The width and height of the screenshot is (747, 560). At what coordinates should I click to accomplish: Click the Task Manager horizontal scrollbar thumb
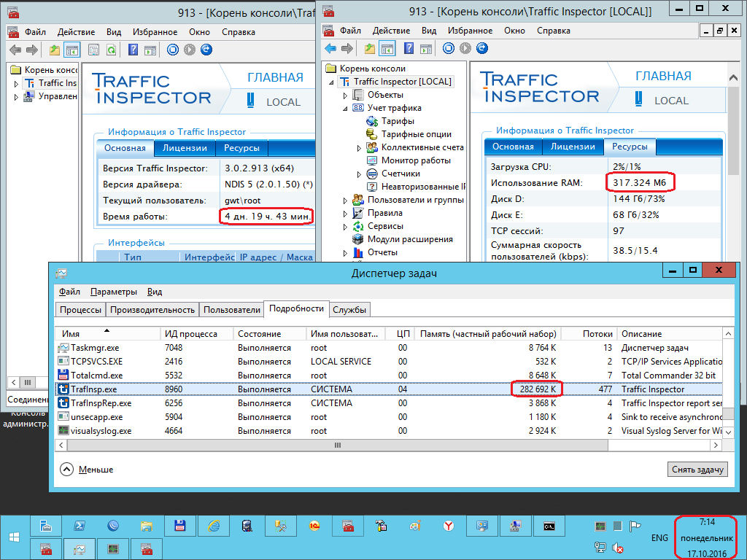pos(337,446)
